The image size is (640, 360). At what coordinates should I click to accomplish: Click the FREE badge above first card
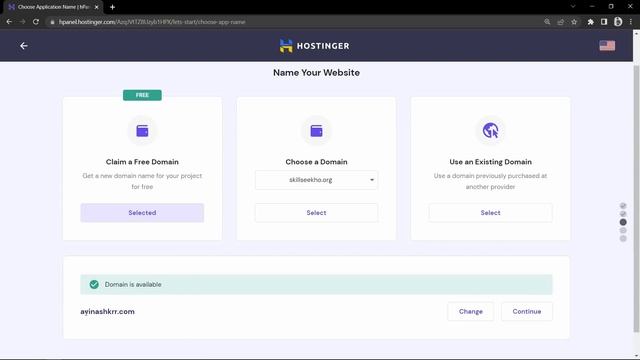142,95
